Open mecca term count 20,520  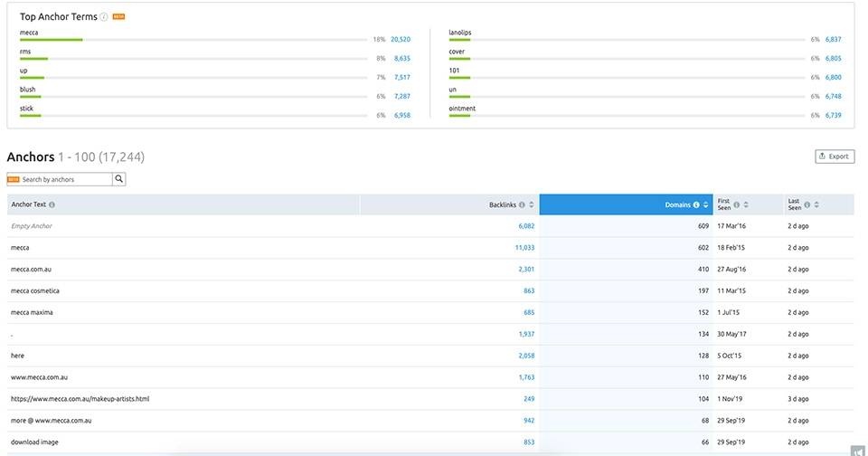(401, 39)
